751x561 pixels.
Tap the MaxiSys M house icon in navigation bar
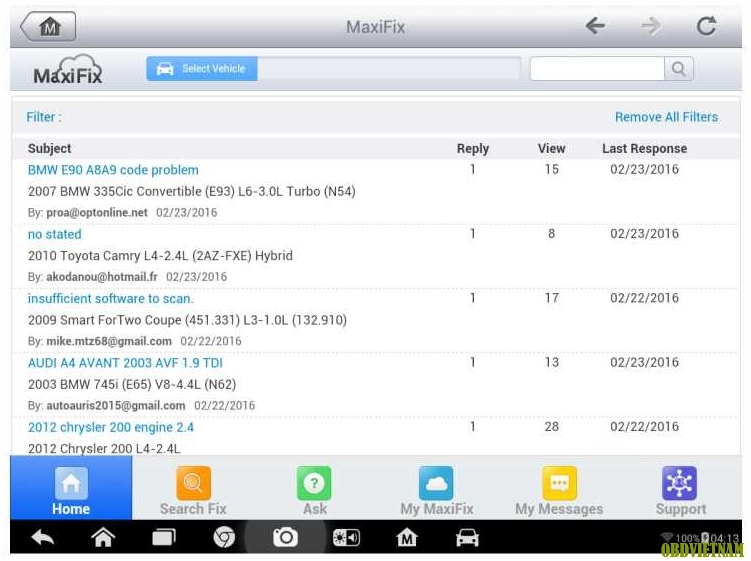[x=407, y=538]
